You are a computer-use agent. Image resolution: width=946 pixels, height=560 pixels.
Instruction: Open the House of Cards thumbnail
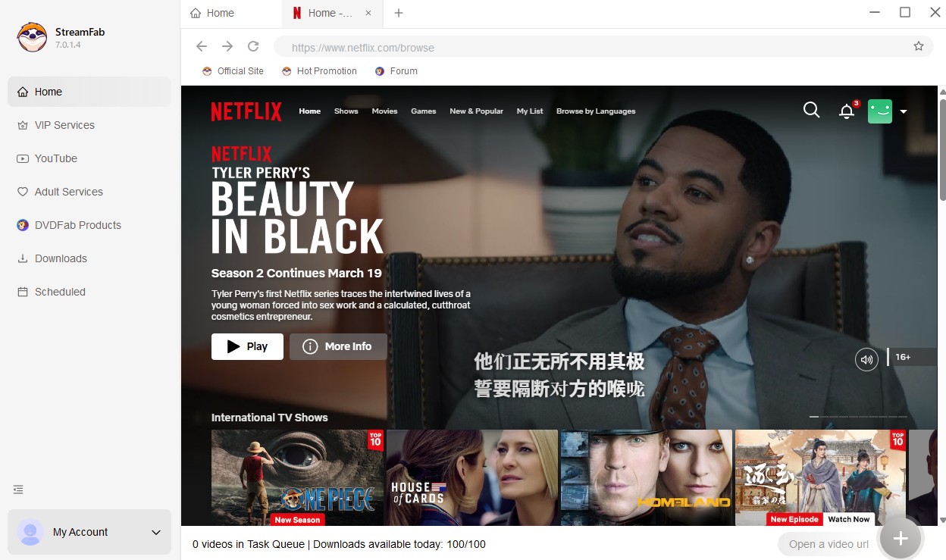[x=471, y=477]
